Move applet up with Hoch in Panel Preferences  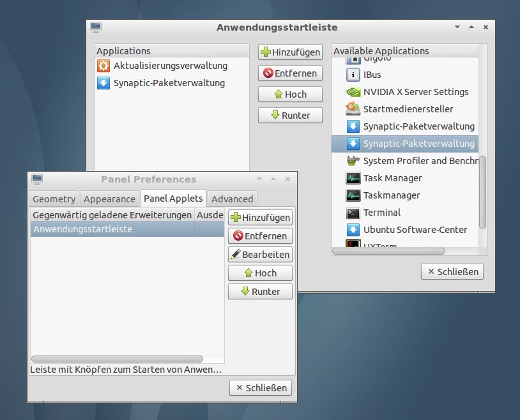pos(261,273)
